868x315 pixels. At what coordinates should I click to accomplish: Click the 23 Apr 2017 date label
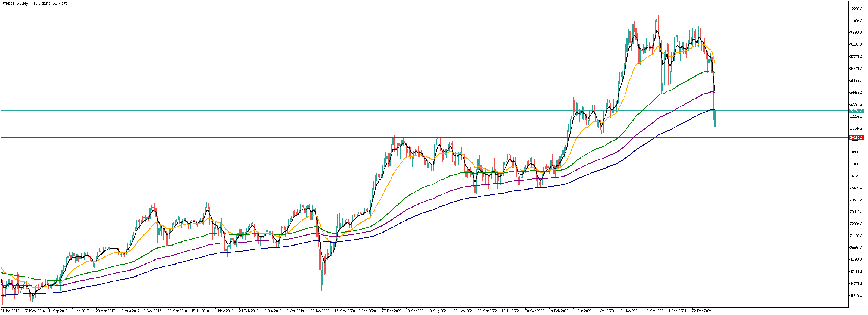pos(105,311)
